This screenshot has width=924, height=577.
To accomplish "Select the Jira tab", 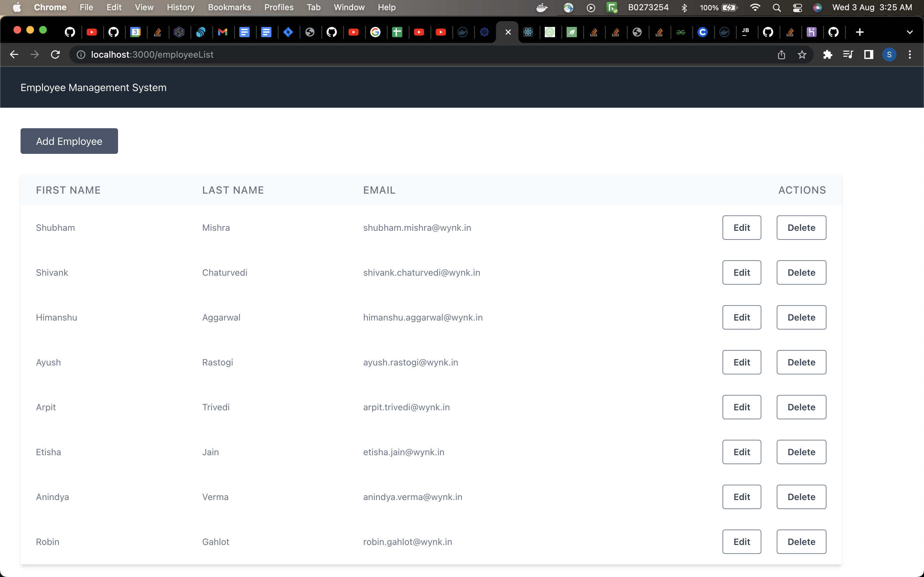I will [x=288, y=32].
